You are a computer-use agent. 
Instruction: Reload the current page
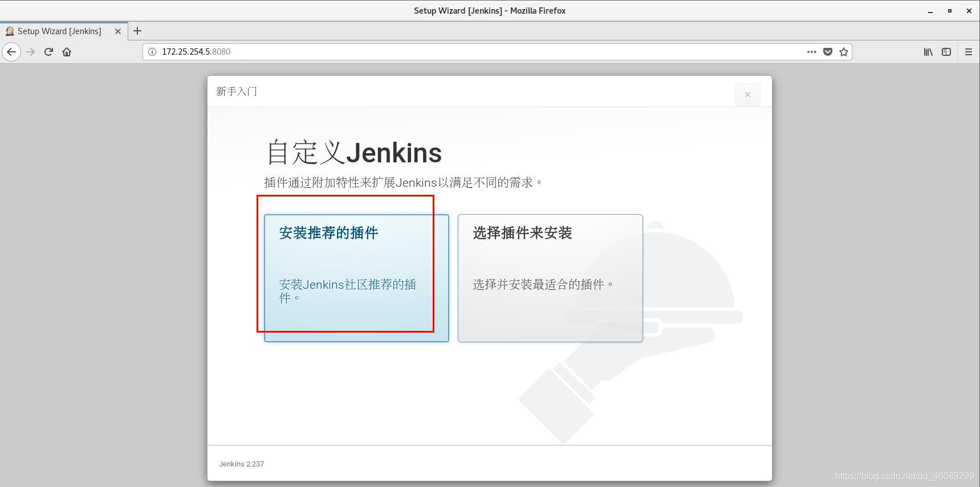(x=48, y=52)
